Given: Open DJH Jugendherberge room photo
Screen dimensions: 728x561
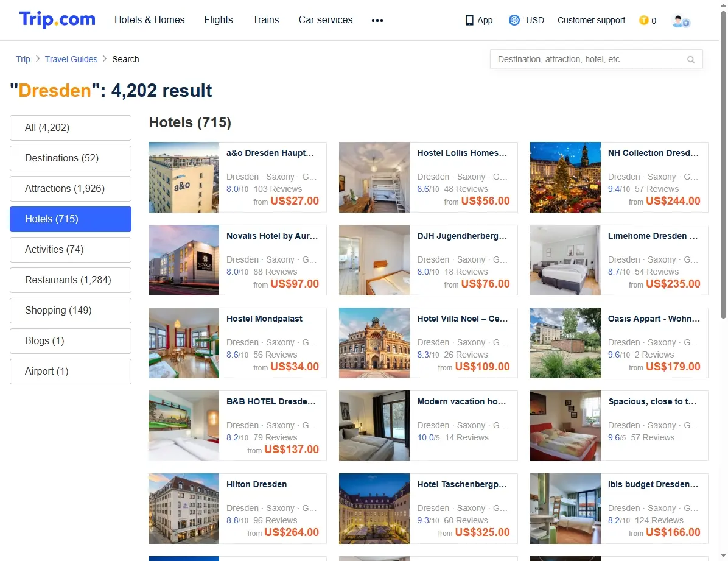Looking at the screenshot, I should (x=374, y=260).
